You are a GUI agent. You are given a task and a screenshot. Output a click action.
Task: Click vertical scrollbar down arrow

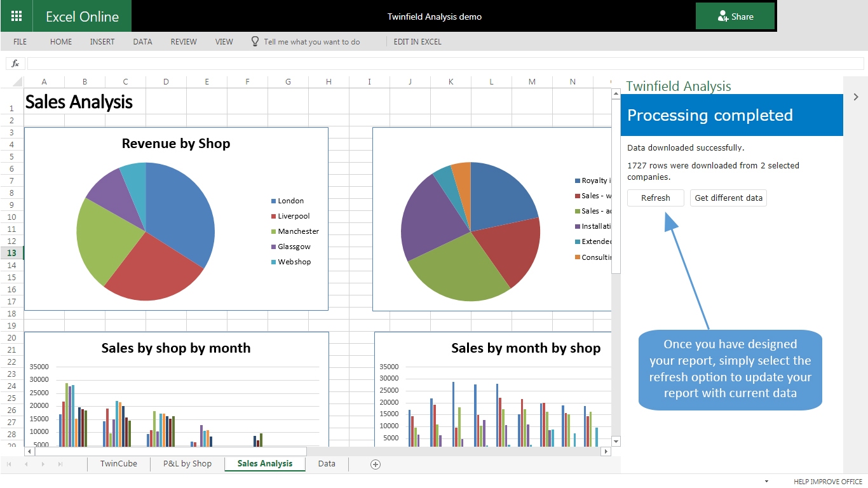[x=616, y=441]
